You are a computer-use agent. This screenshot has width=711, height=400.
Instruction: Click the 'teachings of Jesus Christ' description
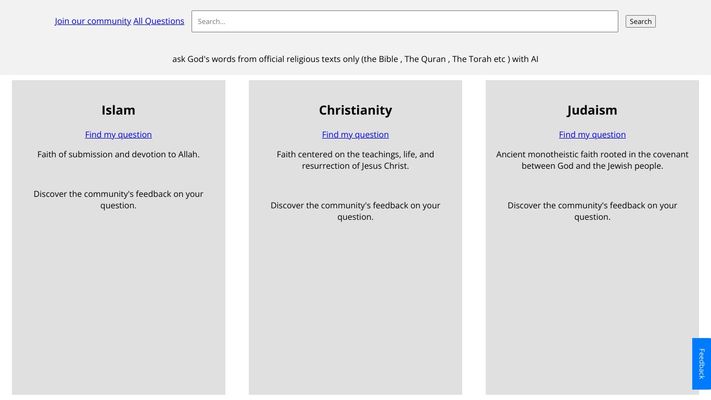(x=355, y=160)
